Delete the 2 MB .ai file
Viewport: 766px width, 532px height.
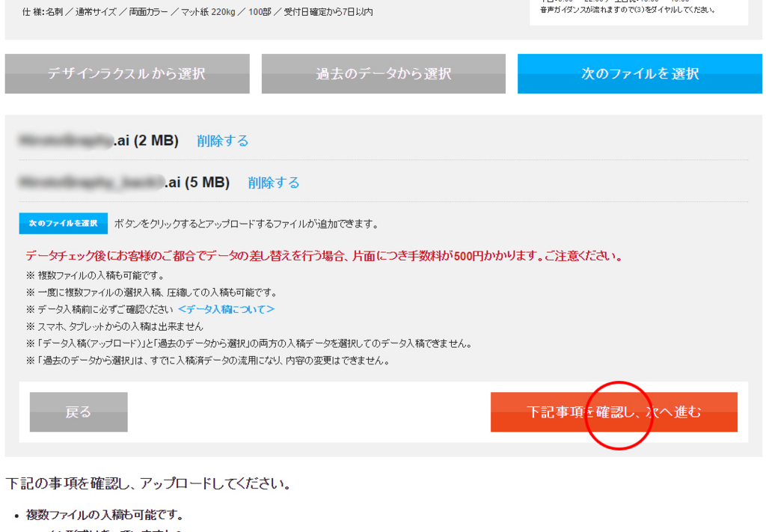(x=223, y=141)
